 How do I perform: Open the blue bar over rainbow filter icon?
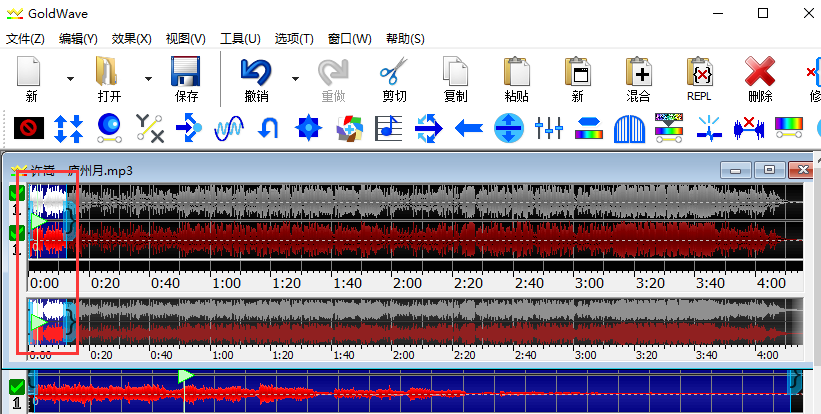(x=589, y=128)
